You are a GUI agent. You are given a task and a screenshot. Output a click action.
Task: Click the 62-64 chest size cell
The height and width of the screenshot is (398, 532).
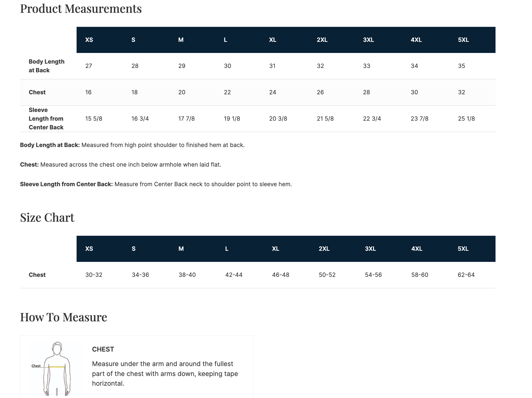pos(466,275)
